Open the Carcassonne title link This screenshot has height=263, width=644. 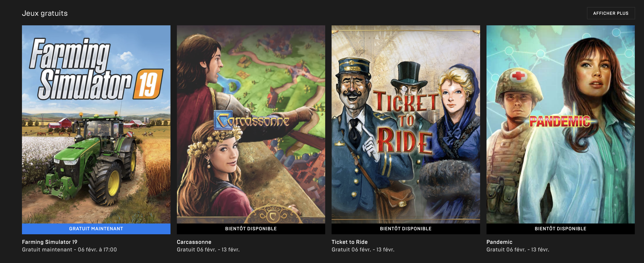pyautogui.click(x=194, y=242)
